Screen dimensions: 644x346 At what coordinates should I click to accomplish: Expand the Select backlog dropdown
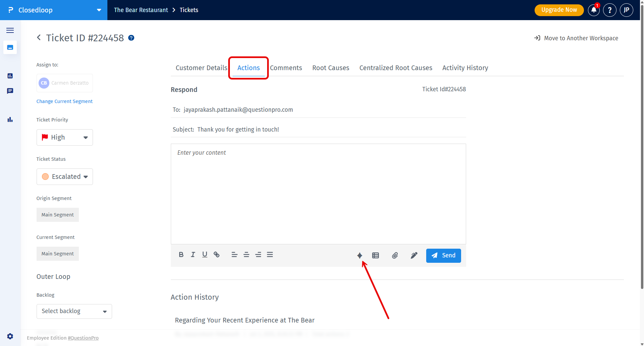pyautogui.click(x=74, y=311)
